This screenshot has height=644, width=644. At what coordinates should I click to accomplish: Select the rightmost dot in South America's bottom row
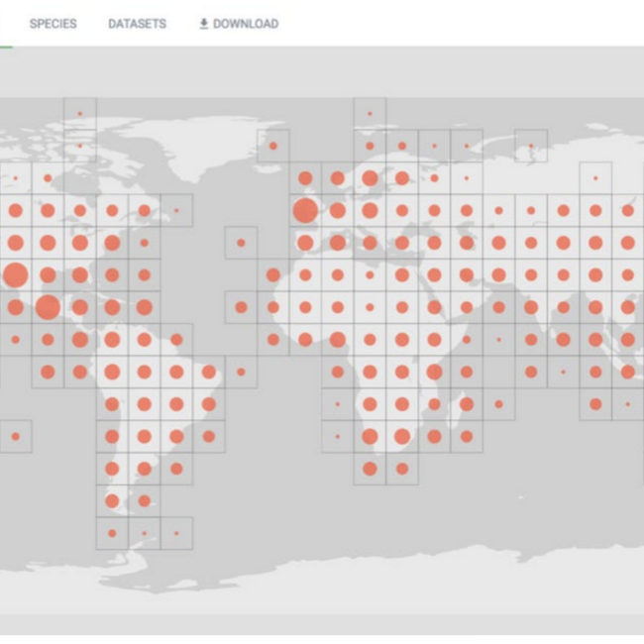pos(176,533)
